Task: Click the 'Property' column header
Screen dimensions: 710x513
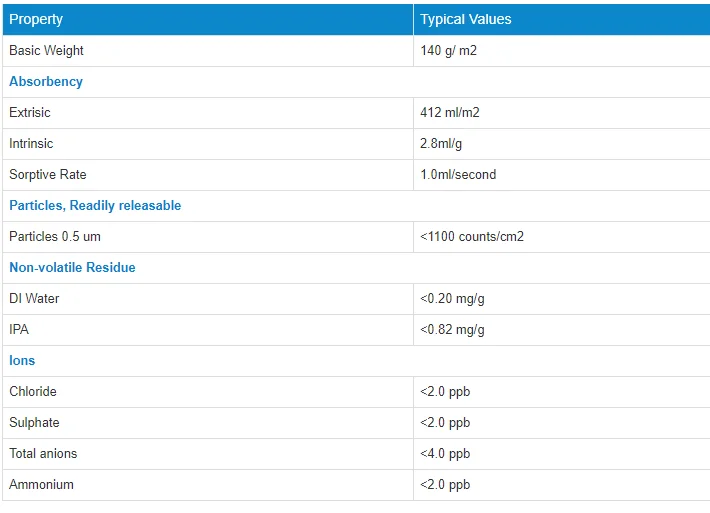Action: (208, 19)
